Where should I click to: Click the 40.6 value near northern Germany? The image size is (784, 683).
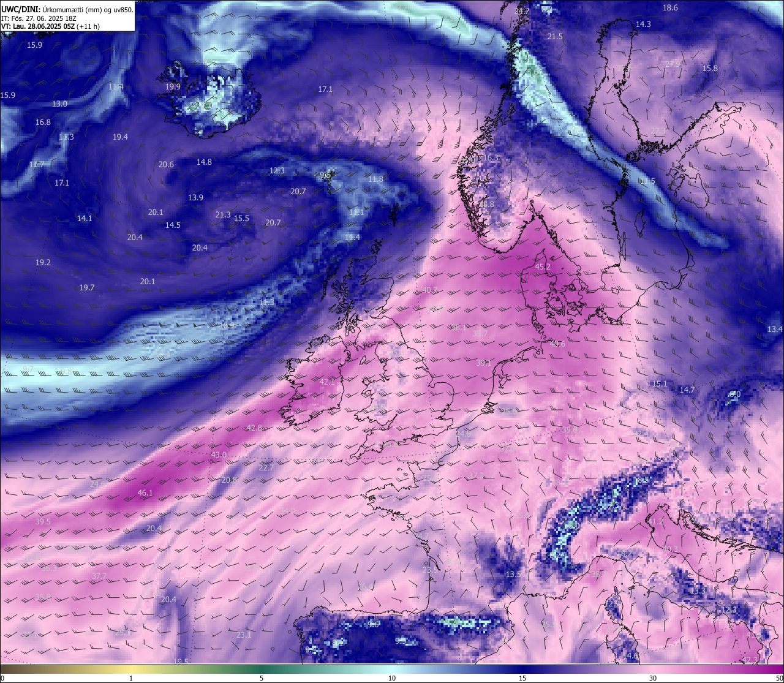pyautogui.click(x=557, y=344)
